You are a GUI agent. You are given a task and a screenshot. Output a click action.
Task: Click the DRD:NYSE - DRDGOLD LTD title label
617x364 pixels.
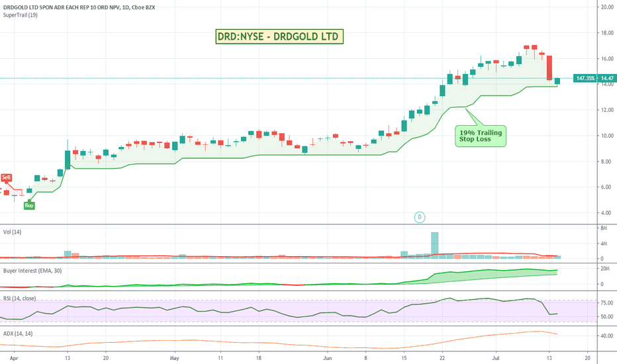click(x=279, y=36)
